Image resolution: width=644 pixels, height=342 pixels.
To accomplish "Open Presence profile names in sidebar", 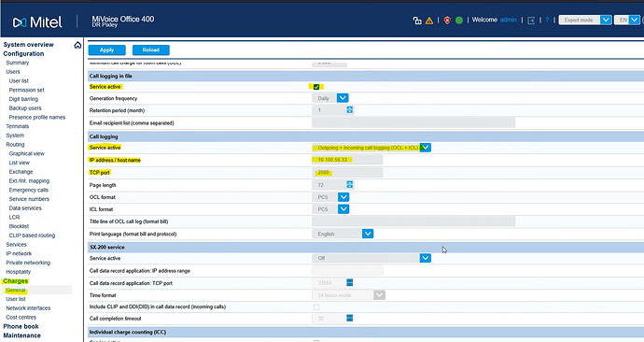I will 37,117.
